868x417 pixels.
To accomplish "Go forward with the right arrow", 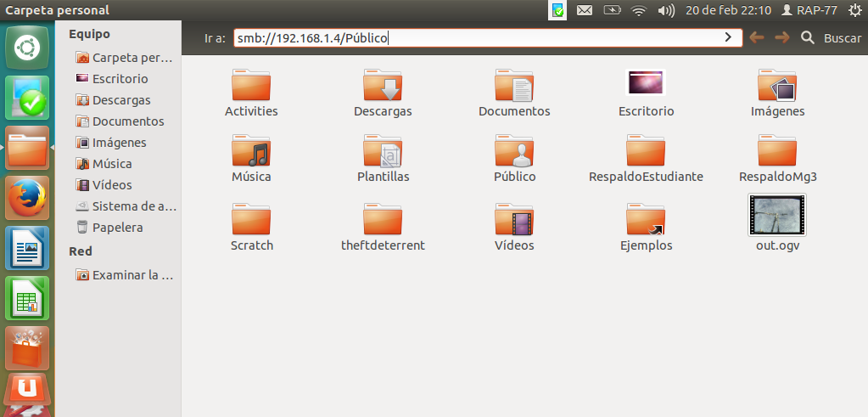I will 781,37.
